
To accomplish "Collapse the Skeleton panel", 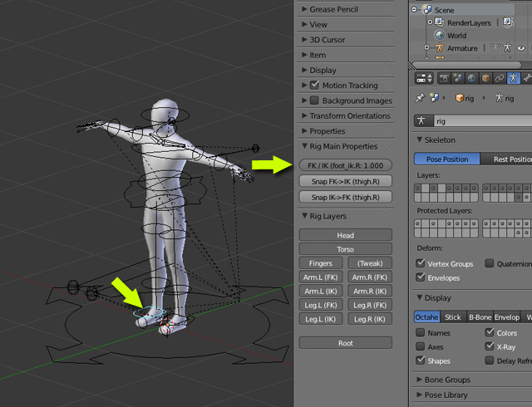I will point(473,140).
